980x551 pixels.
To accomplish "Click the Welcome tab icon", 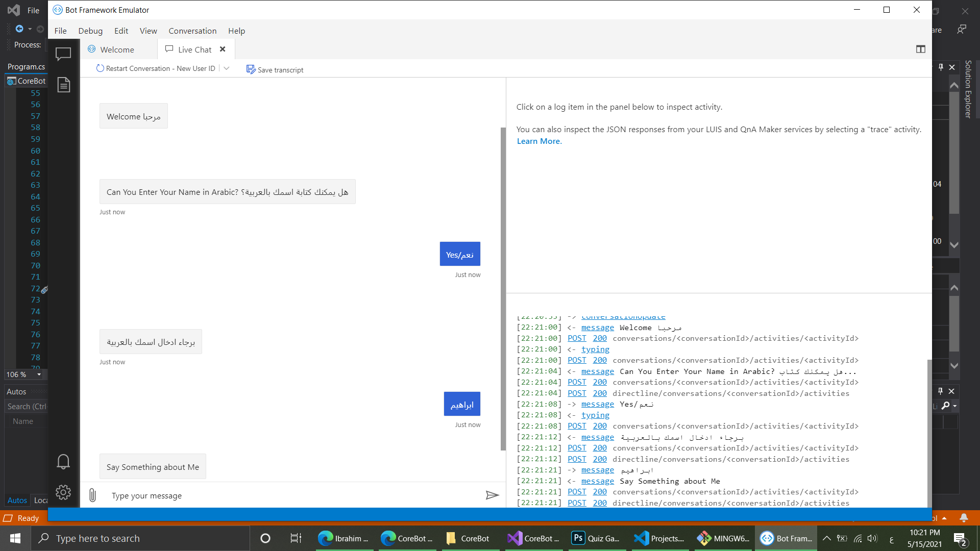I will coord(92,49).
